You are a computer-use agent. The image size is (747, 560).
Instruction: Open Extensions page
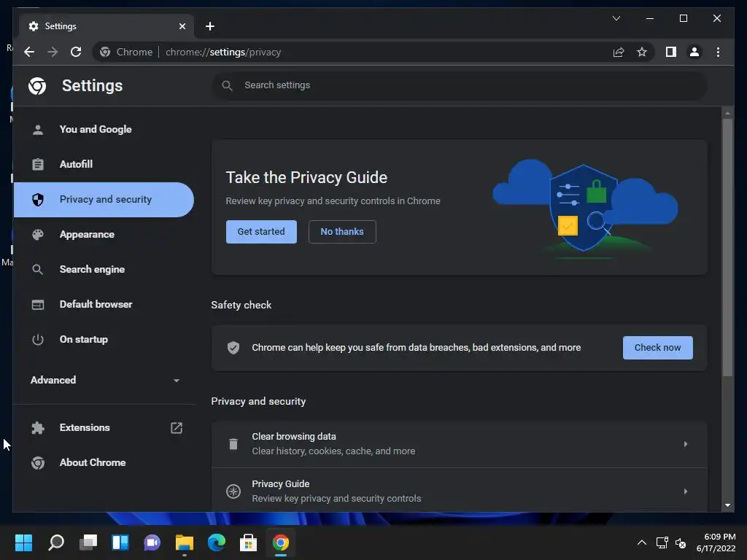point(104,427)
